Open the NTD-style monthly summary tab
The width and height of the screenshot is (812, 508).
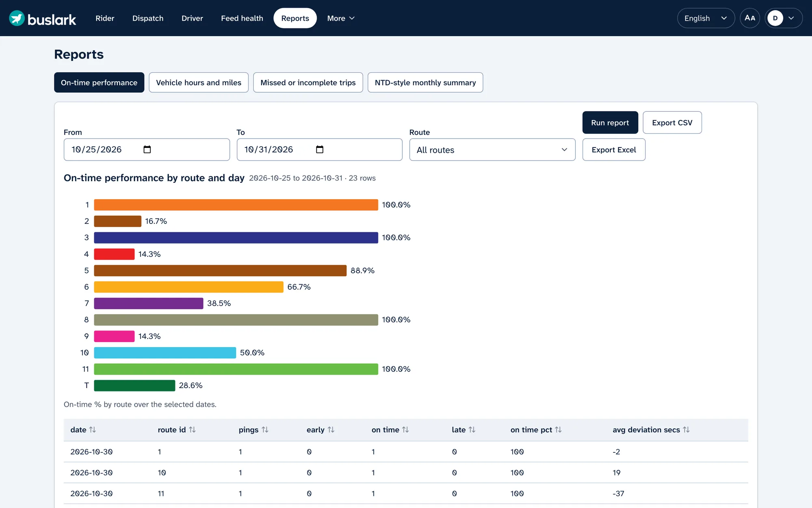pyautogui.click(x=425, y=82)
